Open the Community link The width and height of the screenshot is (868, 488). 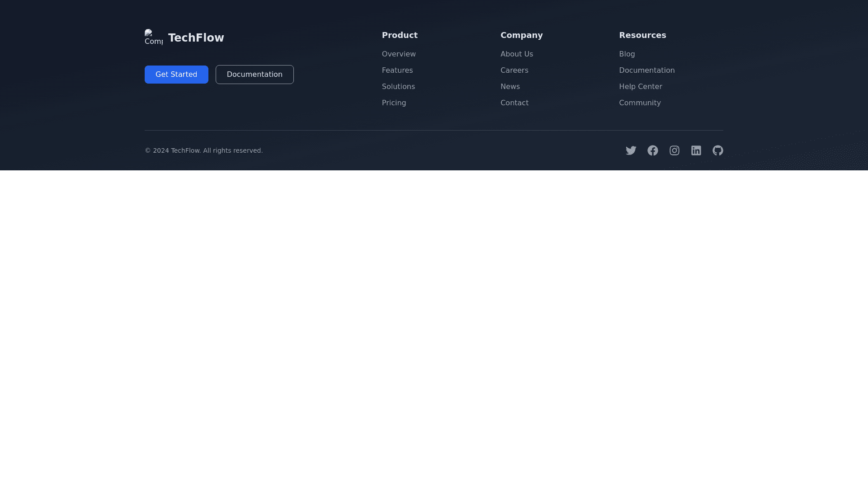(639, 103)
